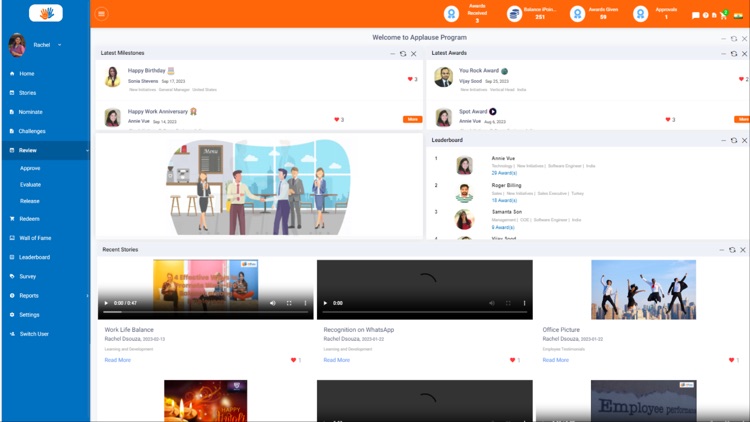Viewport: 750px width, 422px height.
Task: Select Release under Review
Action: [30, 201]
